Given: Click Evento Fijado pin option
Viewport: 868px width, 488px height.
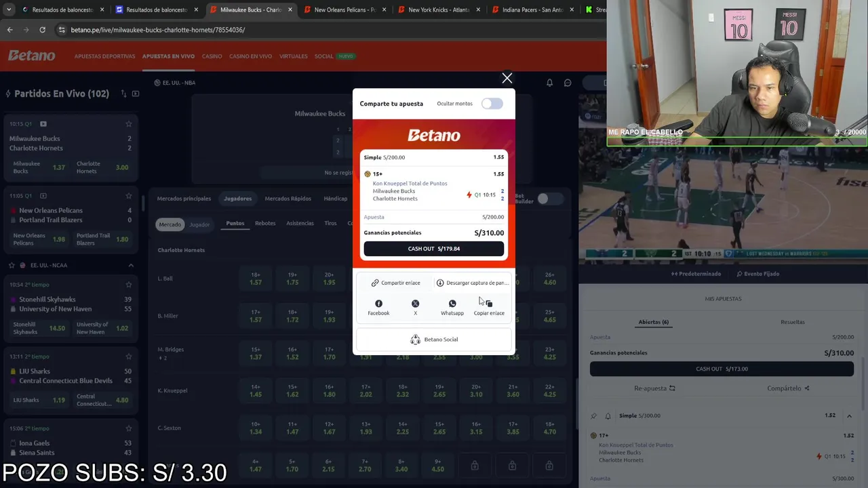Looking at the screenshot, I should [x=757, y=274].
